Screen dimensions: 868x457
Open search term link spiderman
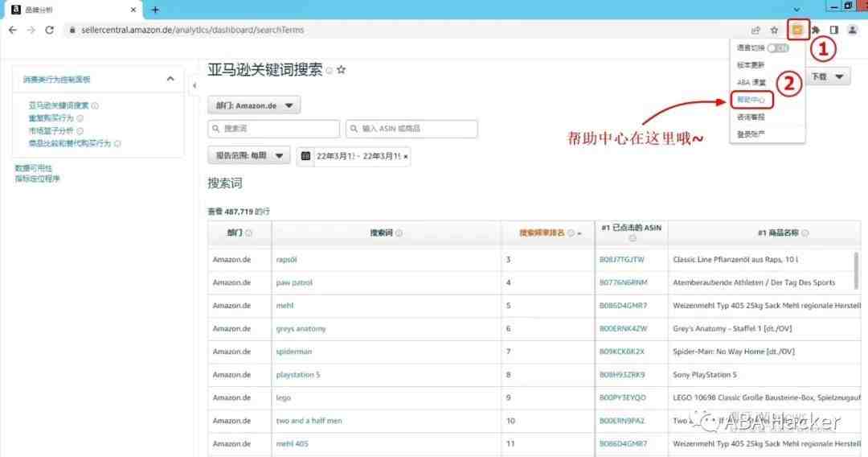pos(294,352)
